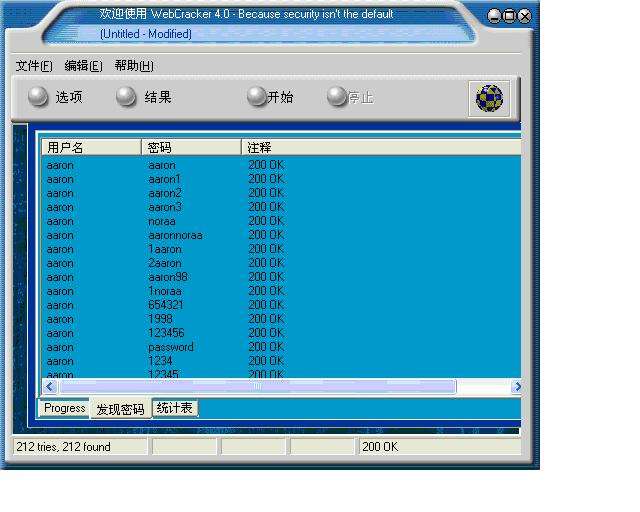Sort by 注释 column header
Image resolution: width=640 pixels, height=512 pixels.
click(x=381, y=147)
